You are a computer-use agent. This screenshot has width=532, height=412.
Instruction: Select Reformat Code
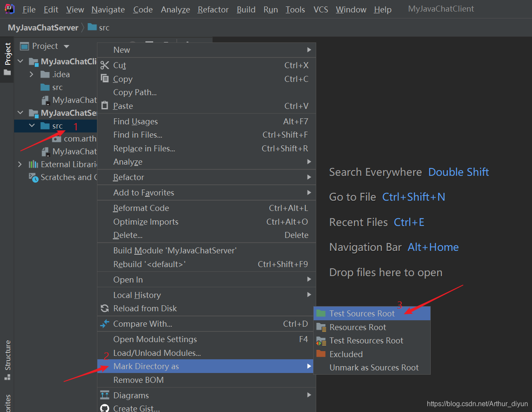206,208
